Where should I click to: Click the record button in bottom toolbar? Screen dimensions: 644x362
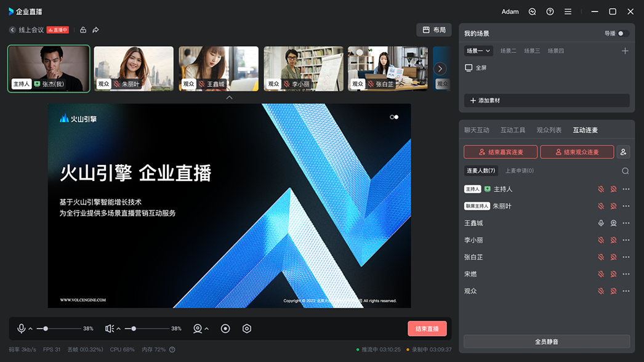[x=225, y=329]
